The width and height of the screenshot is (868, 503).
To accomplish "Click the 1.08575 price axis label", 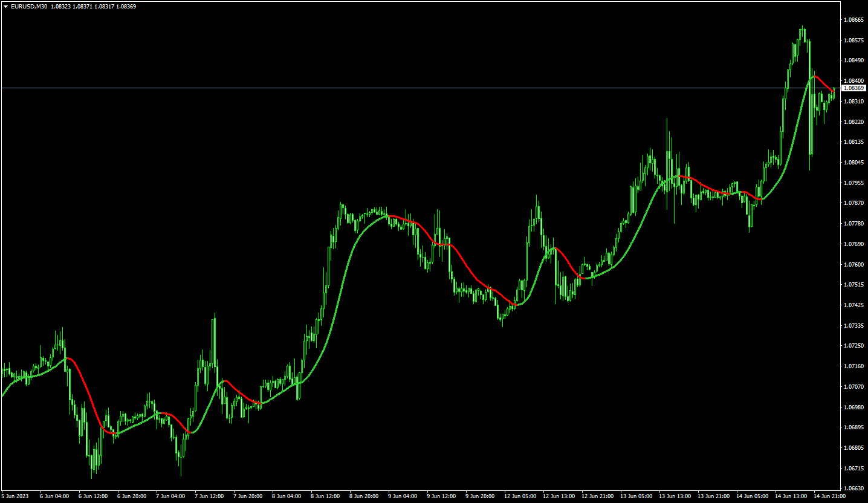I will coord(853,40).
